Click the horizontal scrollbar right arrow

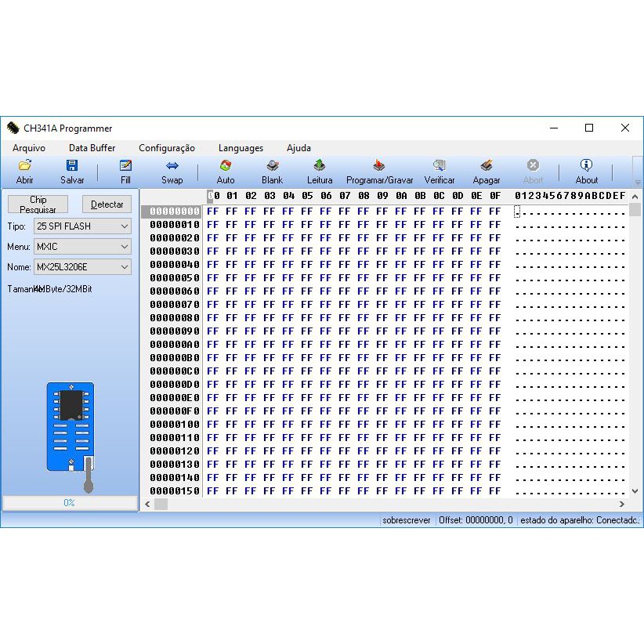[x=622, y=505]
